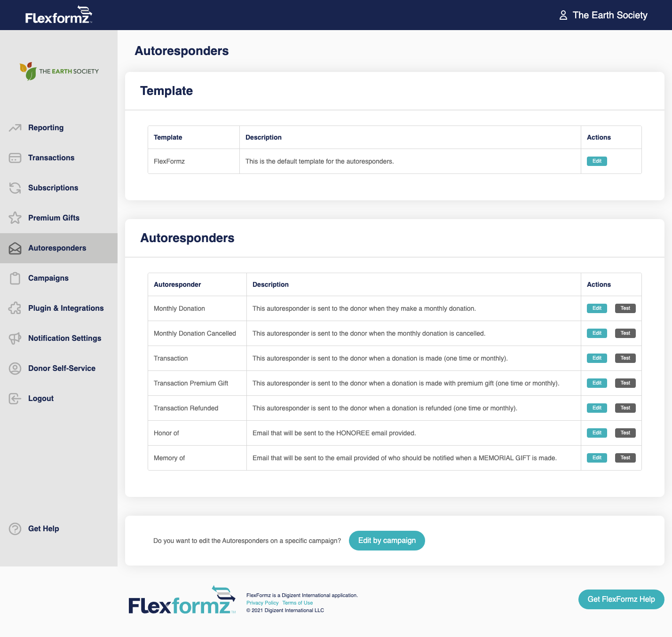
Task: Edit the FlexFormz default template
Action: [x=596, y=161]
